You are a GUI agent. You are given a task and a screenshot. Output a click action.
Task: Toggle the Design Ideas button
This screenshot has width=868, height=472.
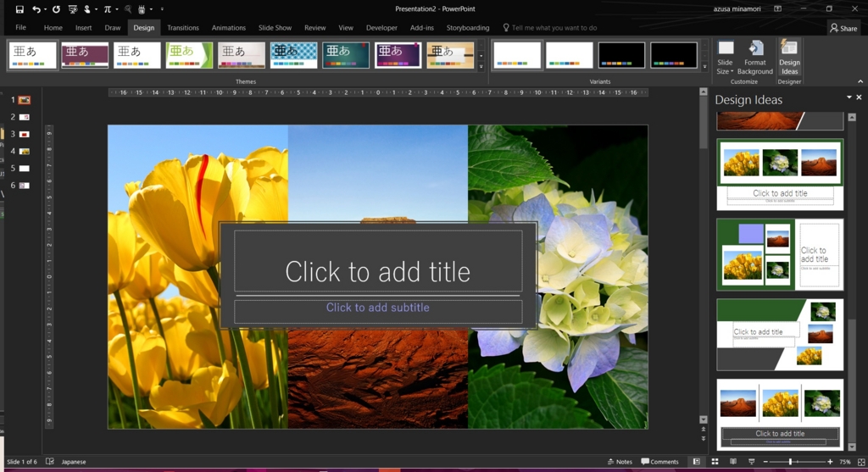pyautogui.click(x=789, y=58)
